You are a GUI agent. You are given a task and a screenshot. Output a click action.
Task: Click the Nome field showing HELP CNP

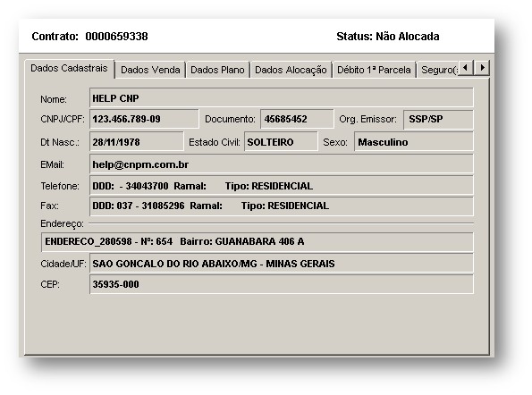[x=282, y=98]
